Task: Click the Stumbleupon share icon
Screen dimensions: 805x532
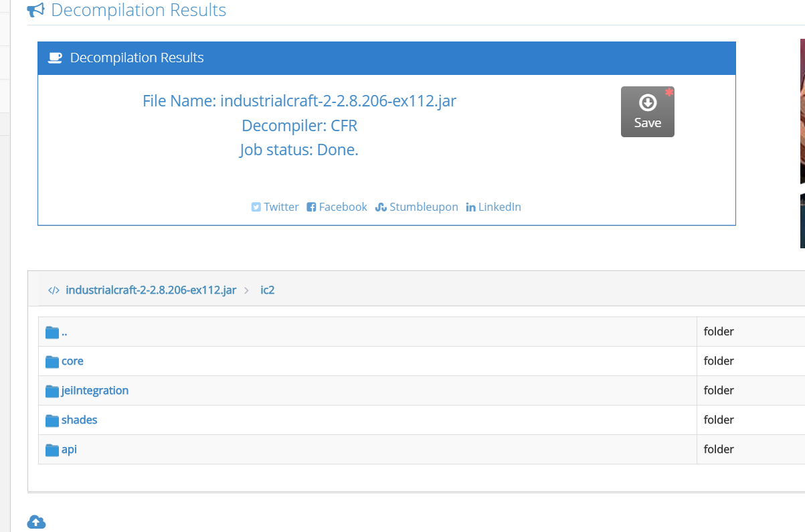Action: click(x=381, y=207)
